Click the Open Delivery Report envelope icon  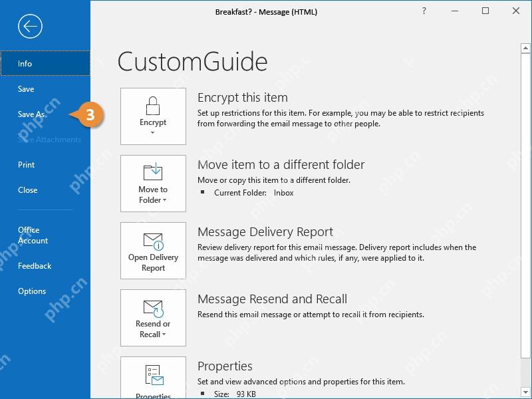(154, 241)
